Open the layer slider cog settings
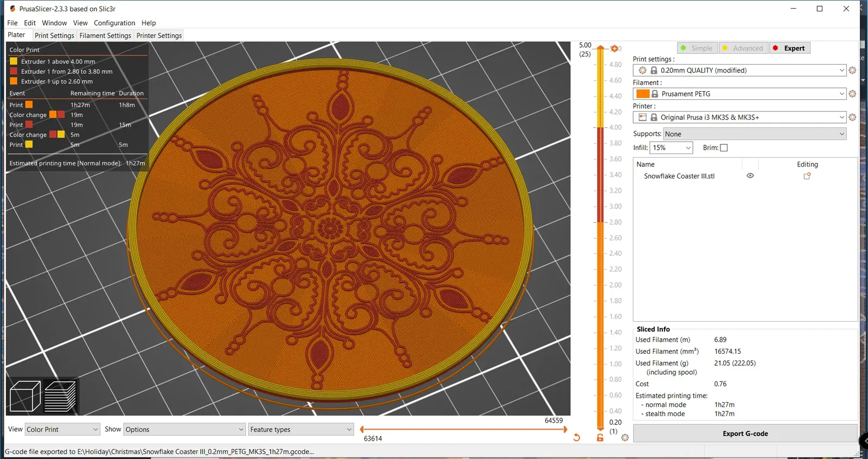The image size is (868, 459). click(x=625, y=437)
